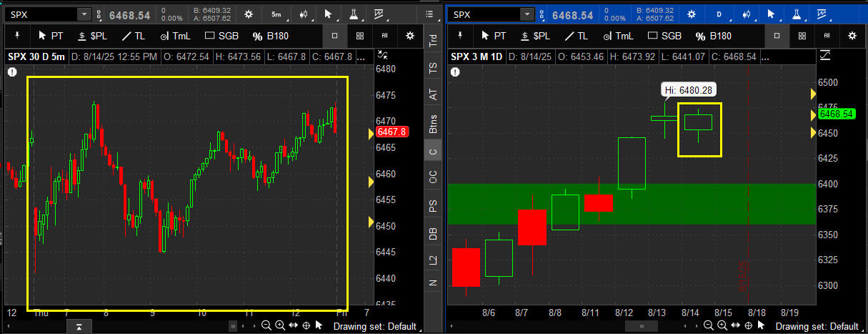Image resolution: width=868 pixels, height=334 pixels.
Task: Open studies flask icon on right chart
Action: coord(796,14)
